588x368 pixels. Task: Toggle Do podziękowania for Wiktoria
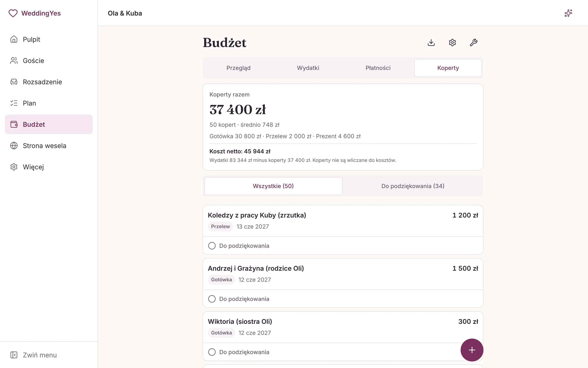212,352
